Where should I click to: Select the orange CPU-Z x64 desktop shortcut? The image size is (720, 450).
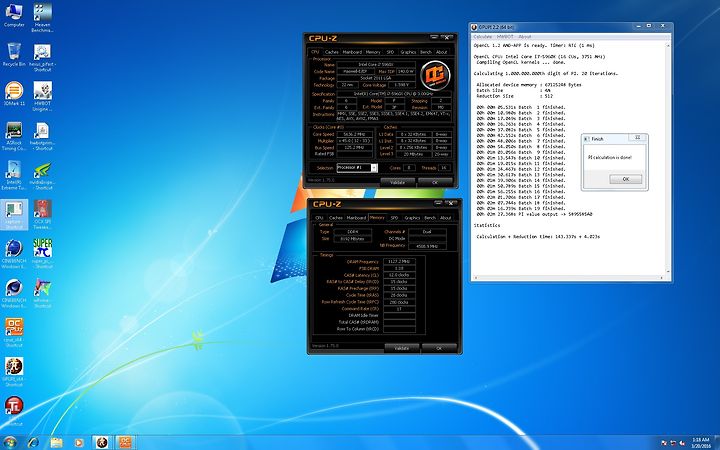tap(14, 332)
